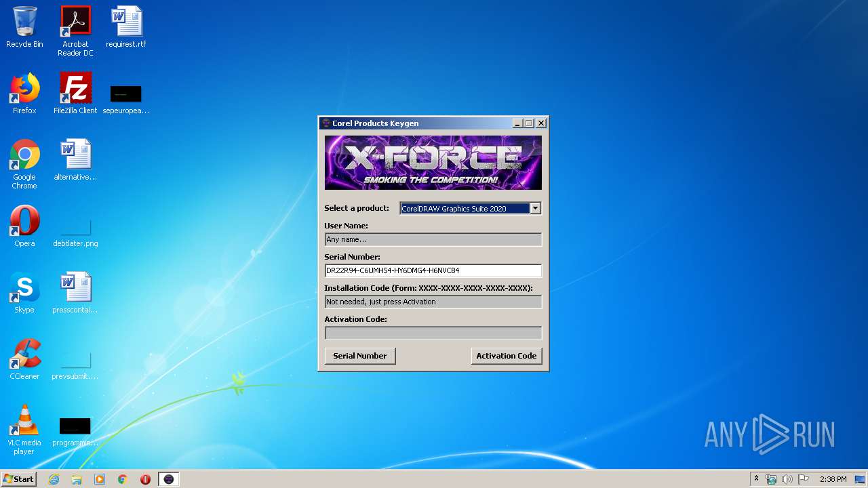Launch Windows Media Player from the taskbar
Screen dimensions: 868x488
(100, 479)
